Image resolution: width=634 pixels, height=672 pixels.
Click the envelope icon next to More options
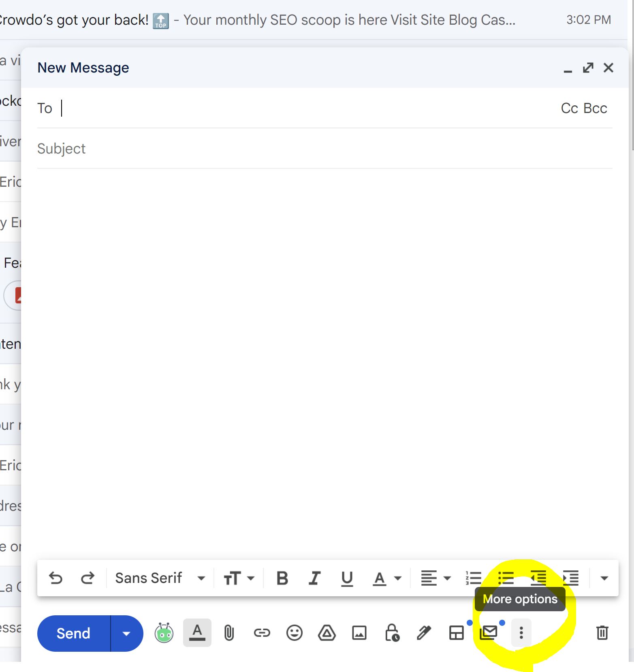coord(489,633)
